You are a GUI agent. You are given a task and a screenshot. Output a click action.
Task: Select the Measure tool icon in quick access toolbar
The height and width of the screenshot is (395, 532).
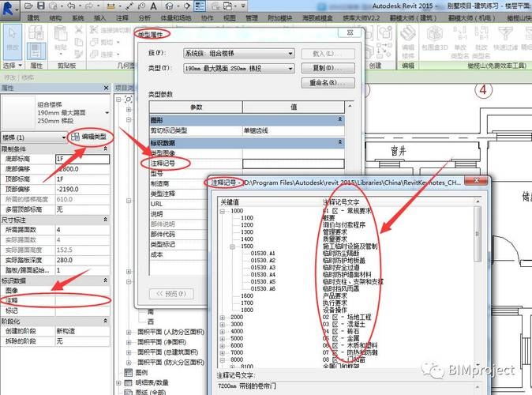pyautogui.click(x=111, y=6)
